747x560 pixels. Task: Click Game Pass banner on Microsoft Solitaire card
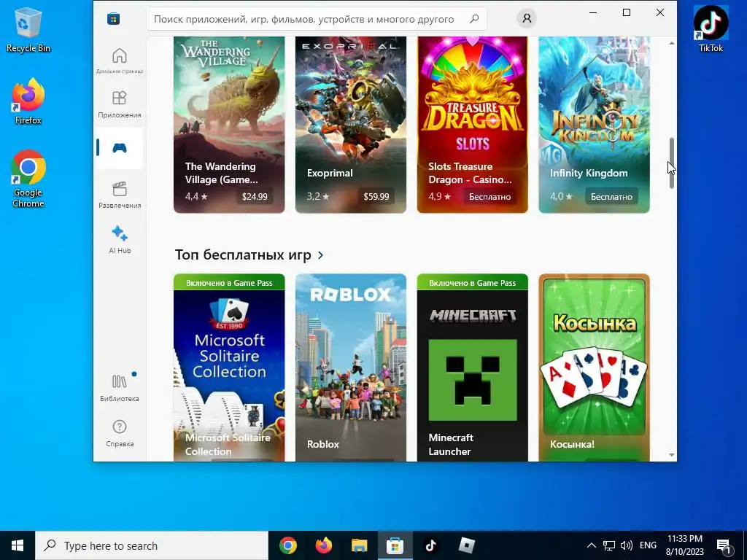click(229, 282)
